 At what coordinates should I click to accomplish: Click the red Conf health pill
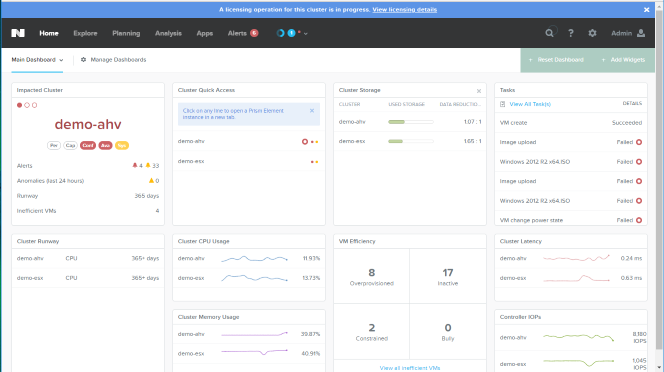(88, 145)
